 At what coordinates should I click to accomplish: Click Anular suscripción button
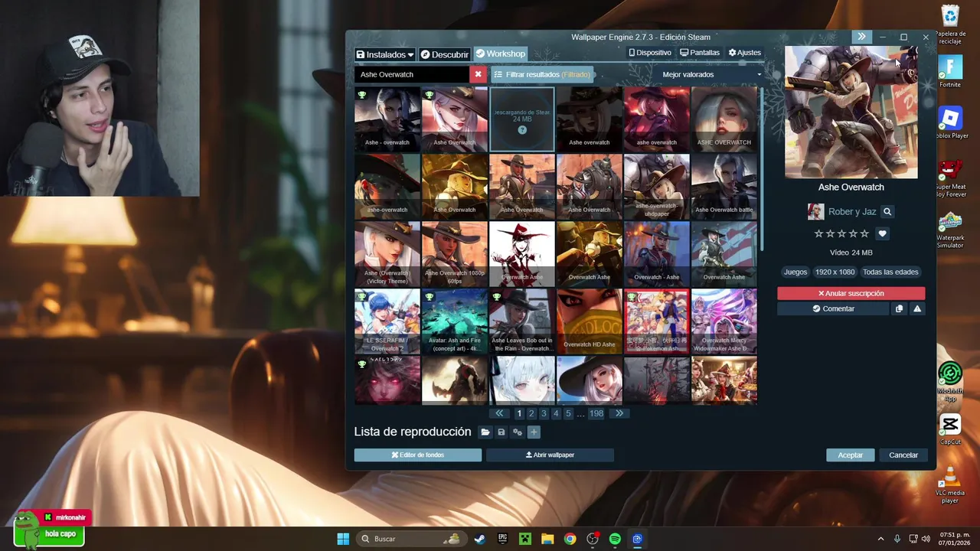click(851, 293)
